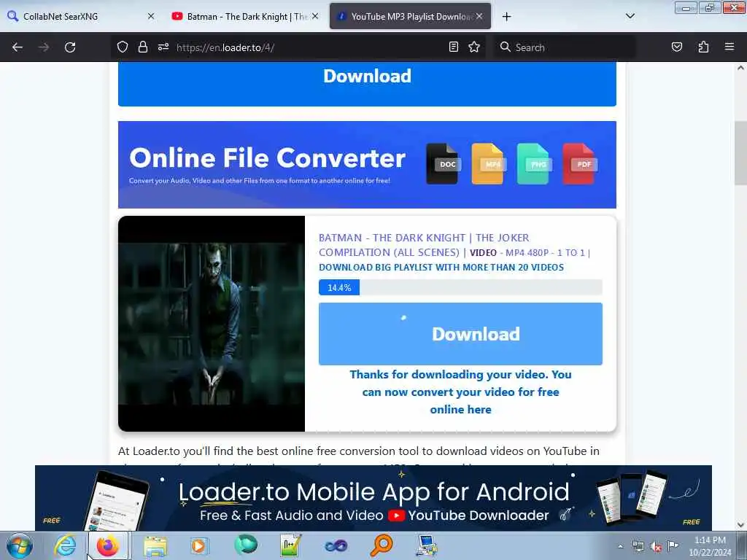
Task: Launch Internet Explorer from taskbar
Action: click(65, 545)
